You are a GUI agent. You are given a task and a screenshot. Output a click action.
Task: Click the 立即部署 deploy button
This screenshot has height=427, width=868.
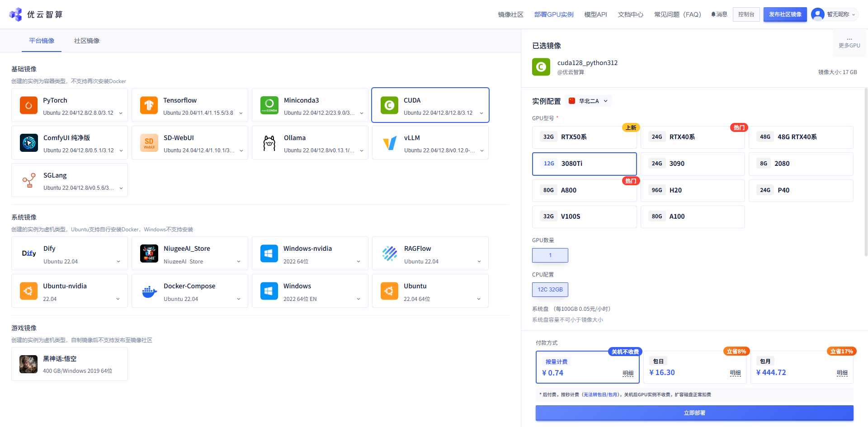[x=694, y=413]
